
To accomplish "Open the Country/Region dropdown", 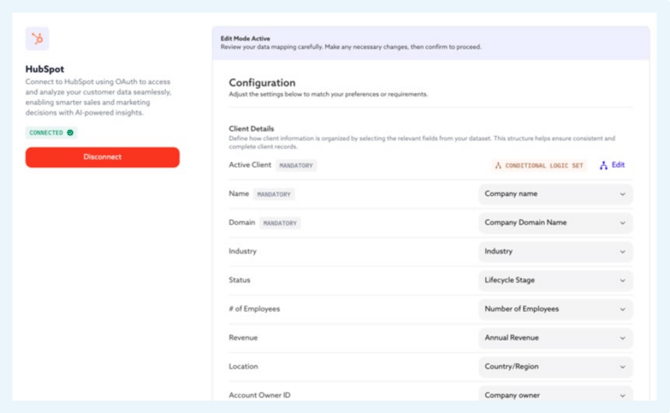I will (x=555, y=367).
